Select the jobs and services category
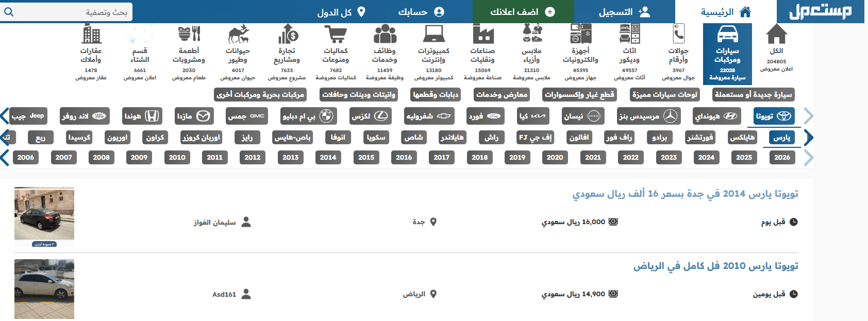 (385, 35)
